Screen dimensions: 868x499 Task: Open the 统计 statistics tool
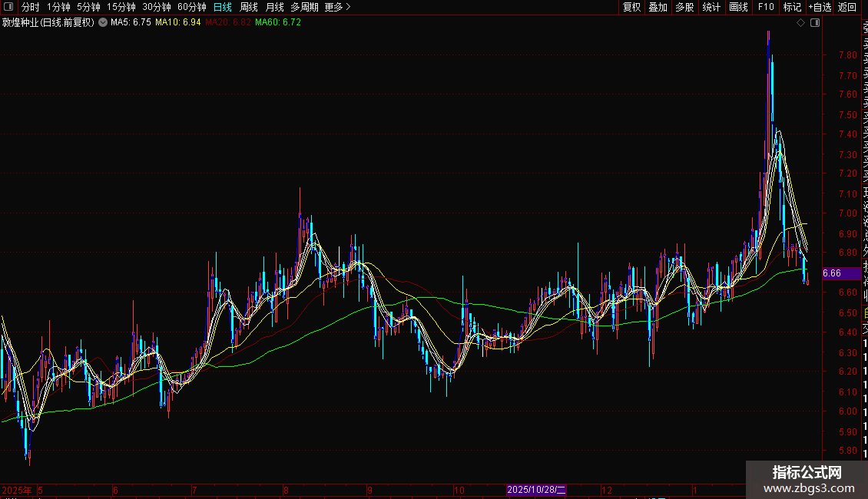[711, 7]
